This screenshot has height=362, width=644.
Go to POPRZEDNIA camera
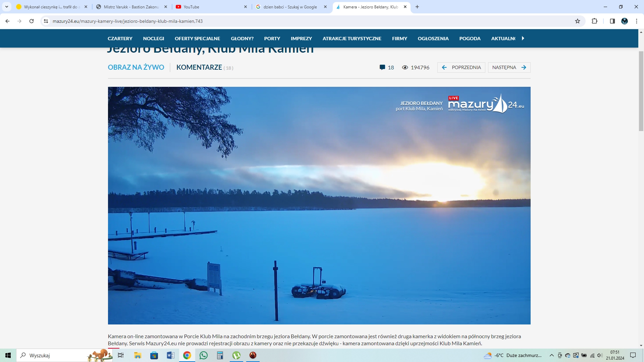coord(461,67)
